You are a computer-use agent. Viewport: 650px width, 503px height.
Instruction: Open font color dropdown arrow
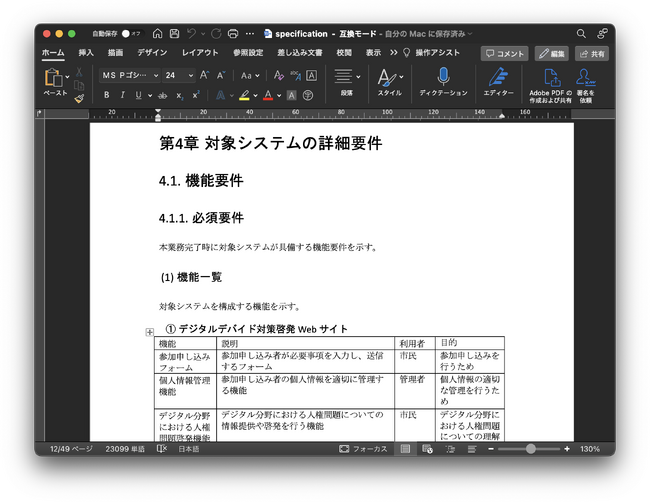pos(279,96)
